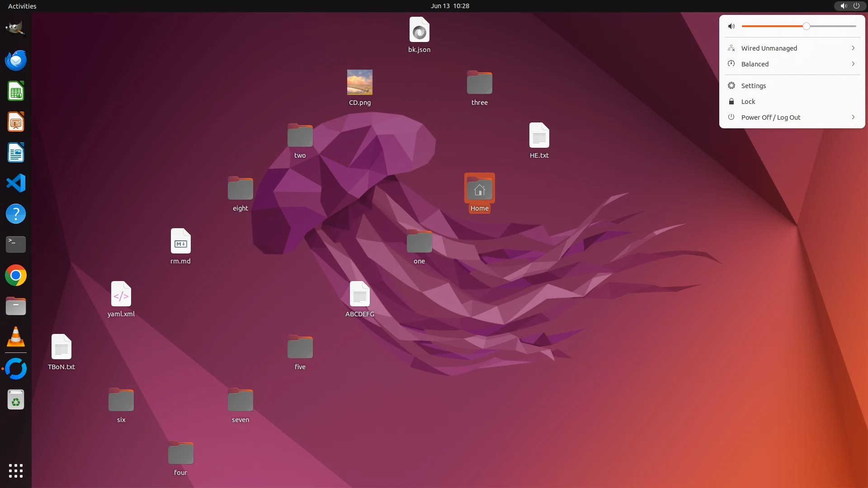
Task: Select the folder named five
Action: click(x=300, y=353)
